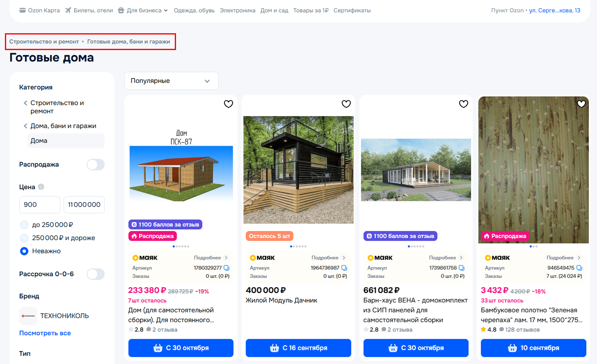Click the airplane icon for Билеты, отели

point(68,10)
